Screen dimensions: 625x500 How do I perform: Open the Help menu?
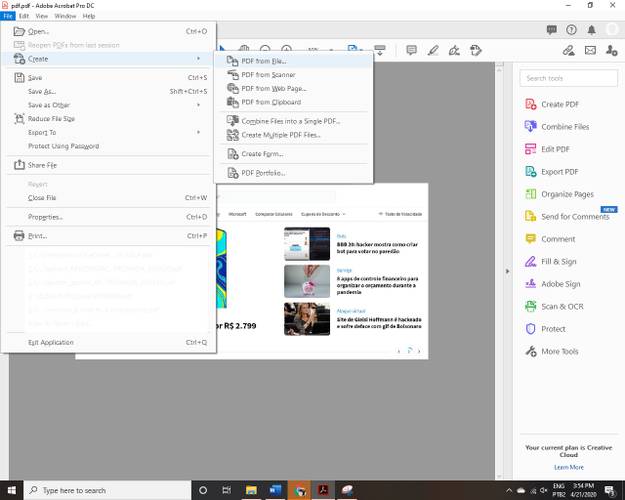88,16
